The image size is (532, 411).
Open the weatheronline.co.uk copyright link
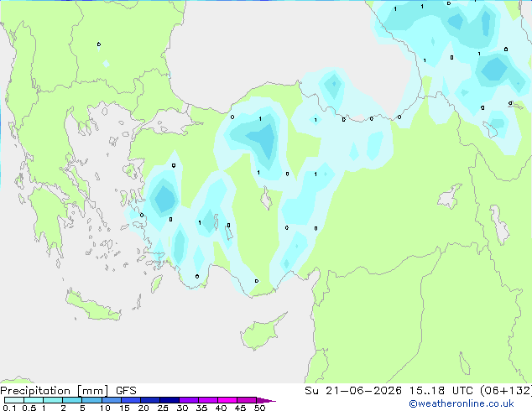click(x=462, y=403)
